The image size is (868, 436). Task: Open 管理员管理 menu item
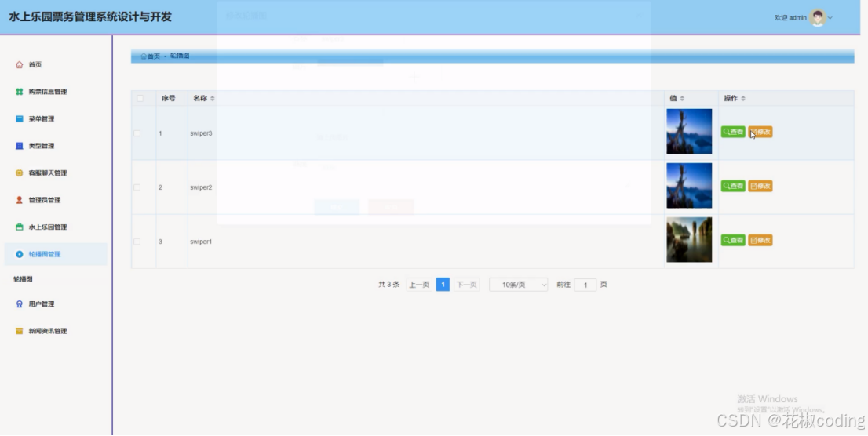click(x=56, y=200)
